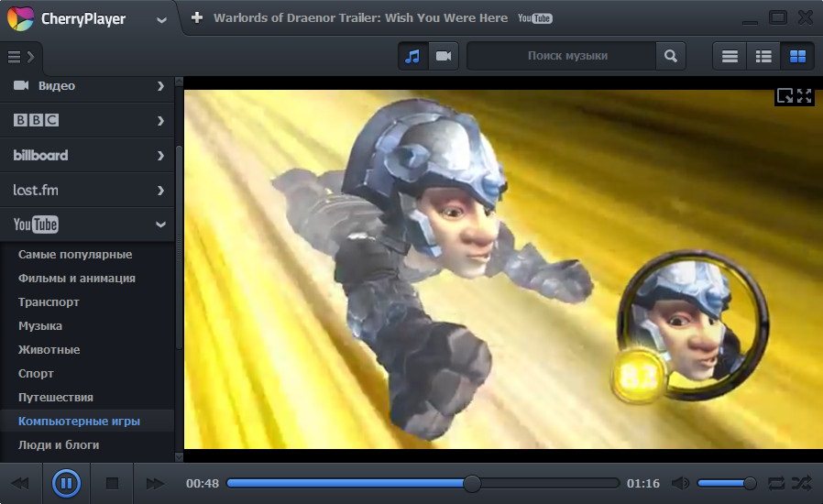Enter fullscreen video mode
Viewport: 823px width, 504px height.
pyautogui.click(x=804, y=95)
